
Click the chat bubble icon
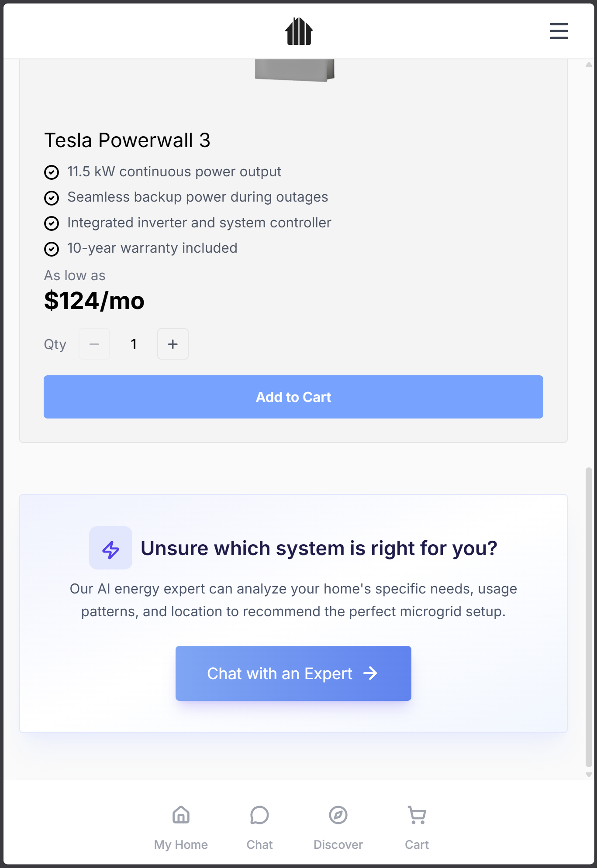(x=259, y=814)
